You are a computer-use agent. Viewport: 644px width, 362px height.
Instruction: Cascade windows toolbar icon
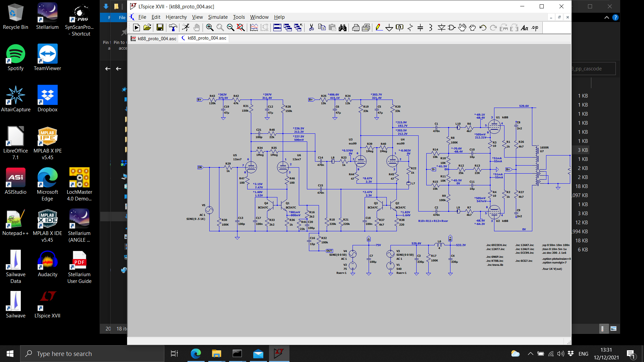(288, 28)
